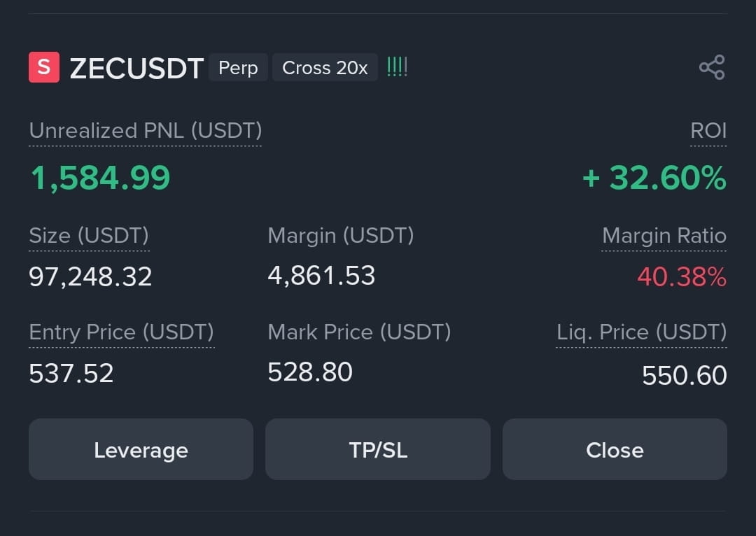This screenshot has height=536, width=756.
Task: Tap the red S short-side badge
Action: pos(44,67)
